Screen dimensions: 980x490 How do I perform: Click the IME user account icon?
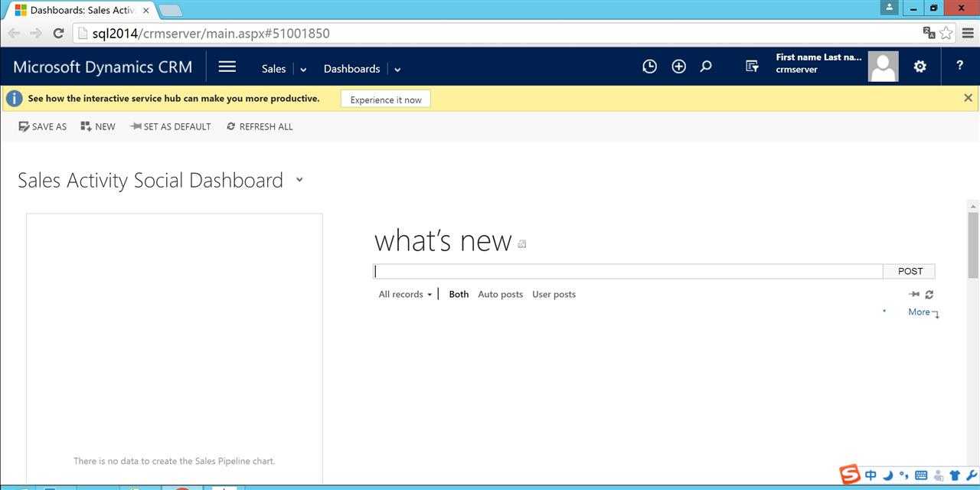[938, 475]
